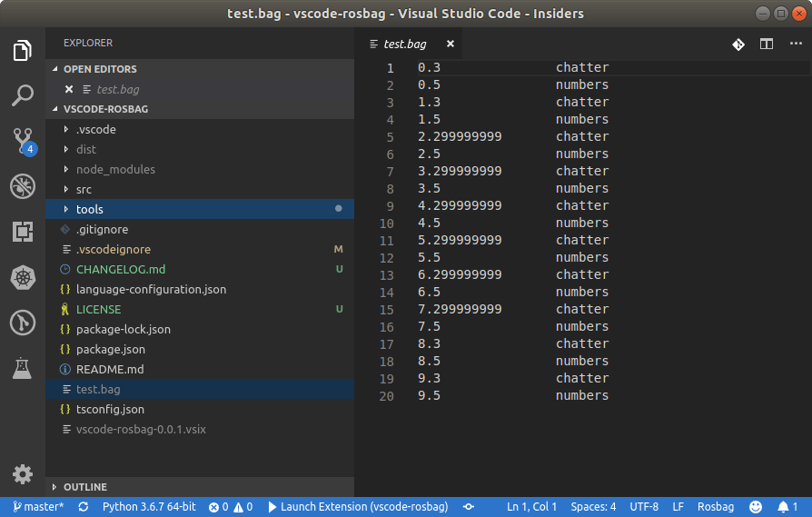The height and width of the screenshot is (517, 812).
Task: Open the Extensions view icon
Action: coord(23,232)
